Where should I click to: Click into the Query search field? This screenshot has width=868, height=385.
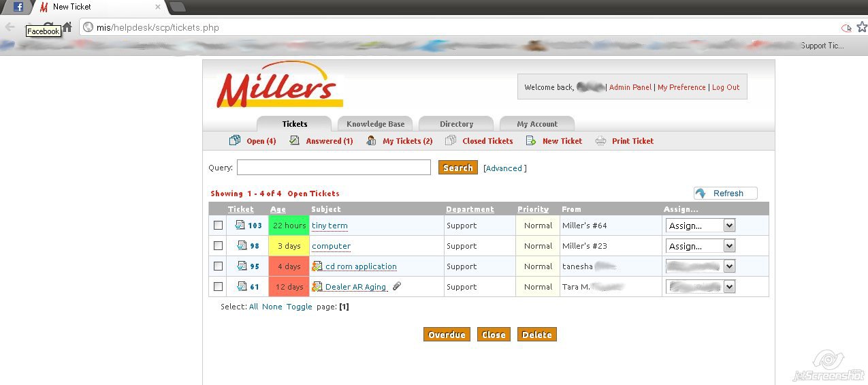pyautogui.click(x=334, y=168)
